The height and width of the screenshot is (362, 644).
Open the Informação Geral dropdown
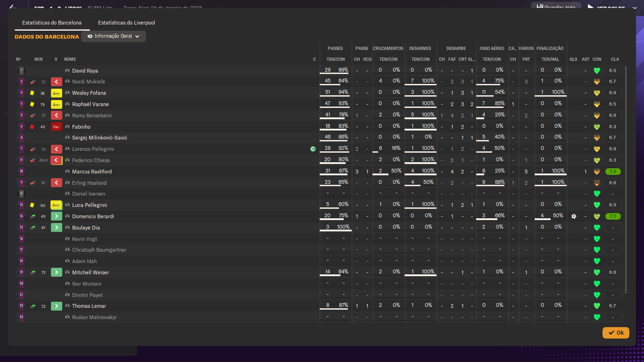114,36
